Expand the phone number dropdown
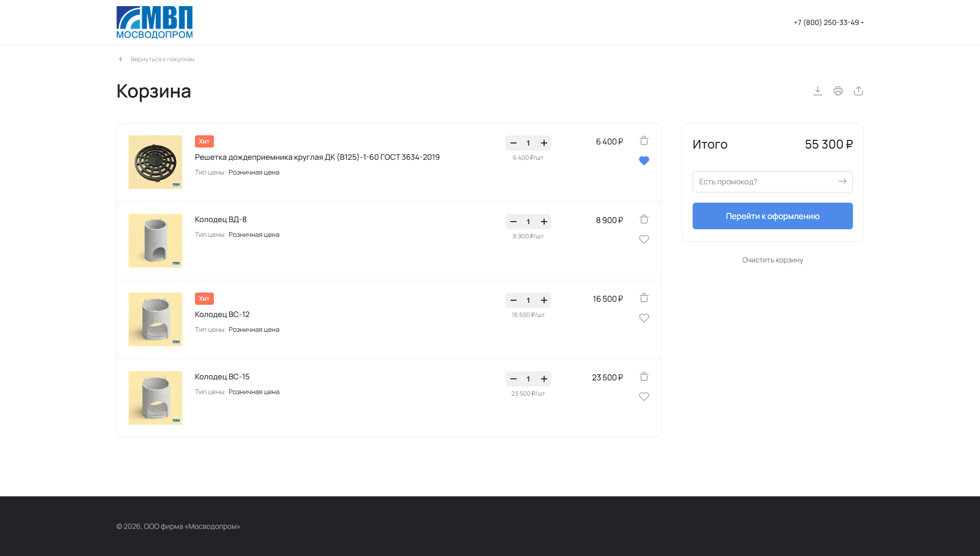This screenshot has height=556, width=980. pyautogui.click(x=862, y=23)
